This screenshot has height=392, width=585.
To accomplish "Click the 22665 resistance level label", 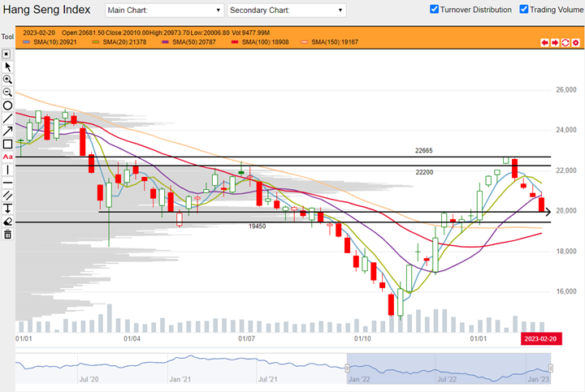I will (x=424, y=150).
